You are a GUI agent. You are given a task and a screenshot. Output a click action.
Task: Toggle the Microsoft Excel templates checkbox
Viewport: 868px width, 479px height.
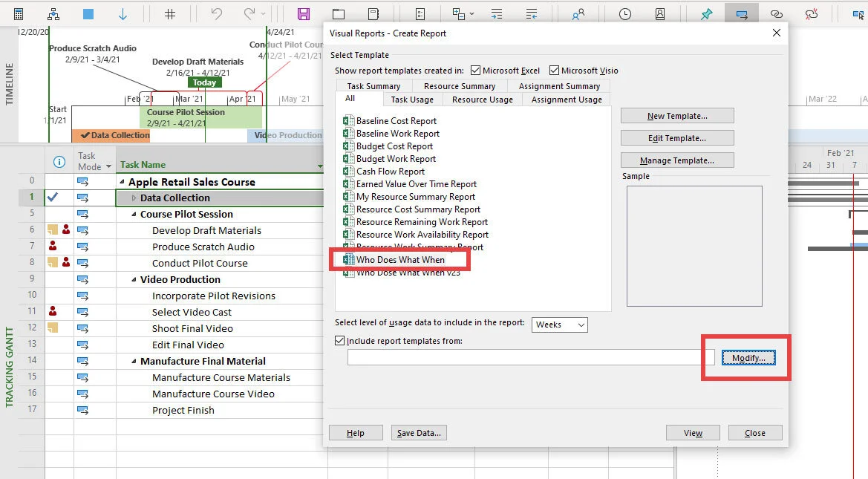(x=475, y=71)
